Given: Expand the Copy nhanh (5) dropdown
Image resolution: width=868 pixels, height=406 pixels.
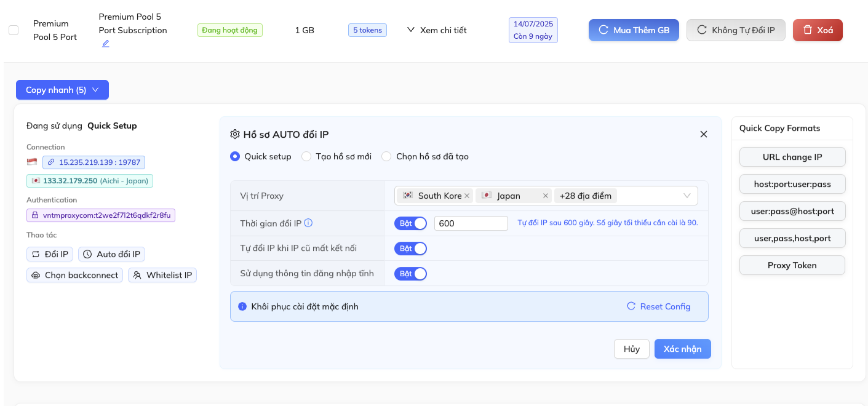Looking at the screenshot, I should (x=62, y=90).
